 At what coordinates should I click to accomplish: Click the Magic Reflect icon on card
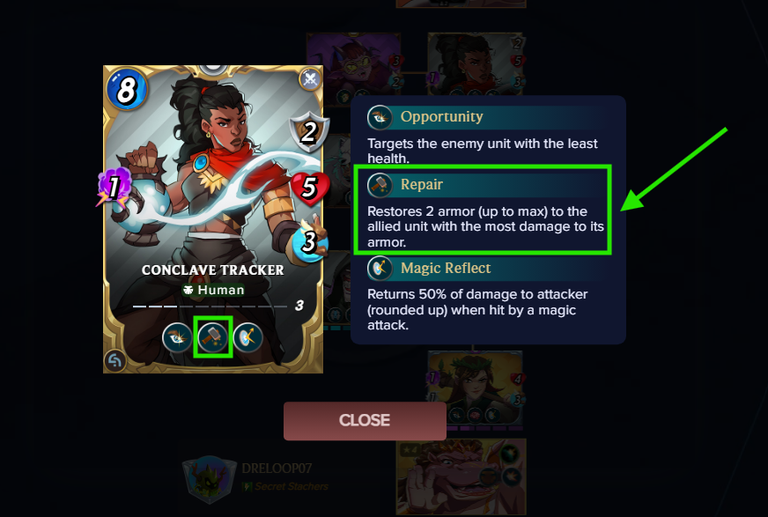248,337
